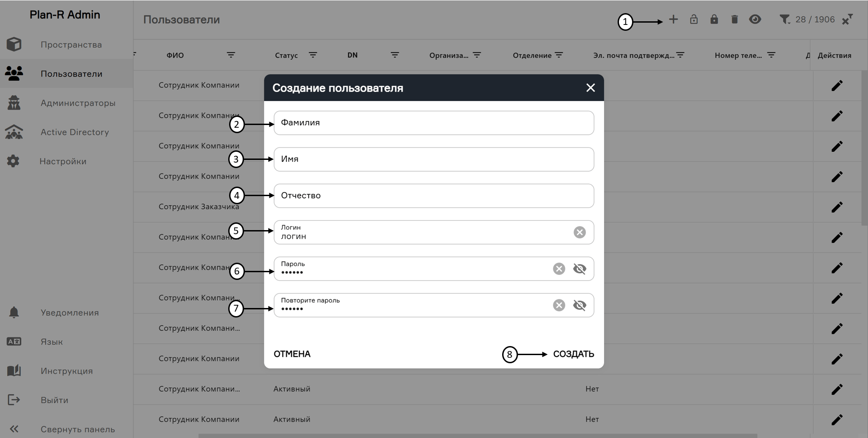Open the Настройки section

[63, 161]
